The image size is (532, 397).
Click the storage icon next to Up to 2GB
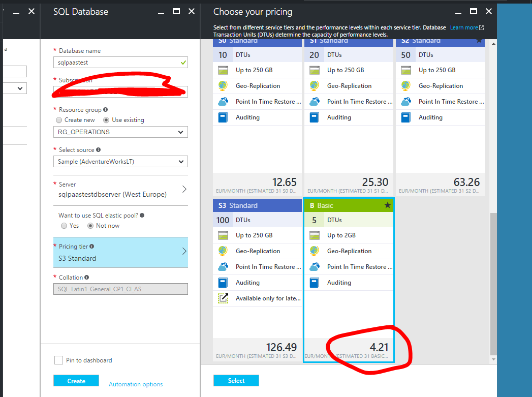[314, 235]
